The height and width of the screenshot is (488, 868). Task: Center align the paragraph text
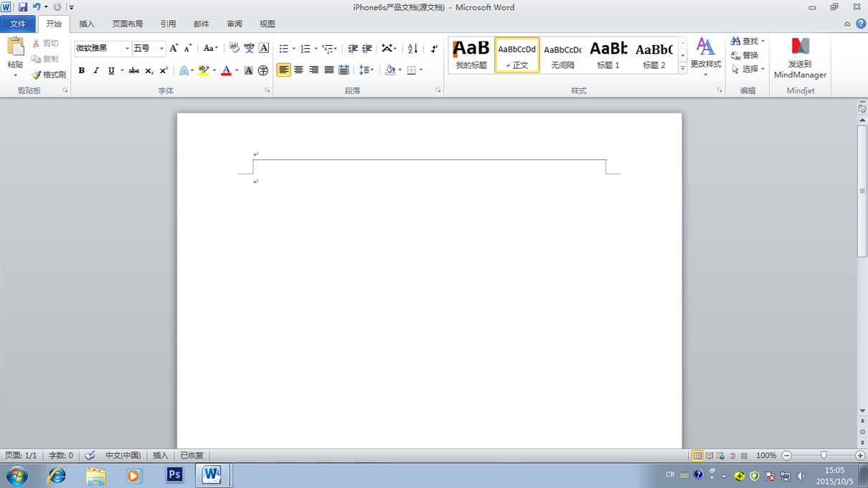298,70
